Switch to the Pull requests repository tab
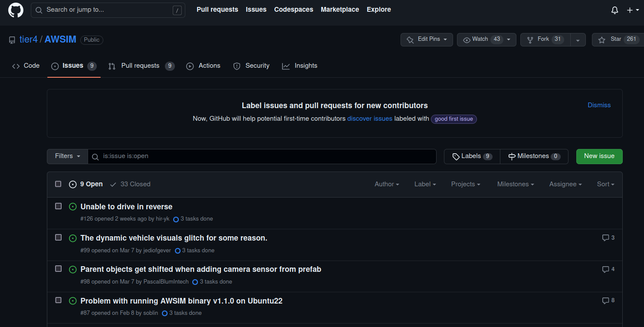Image resolution: width=644 pixels, height=327 pixels. 141,66
